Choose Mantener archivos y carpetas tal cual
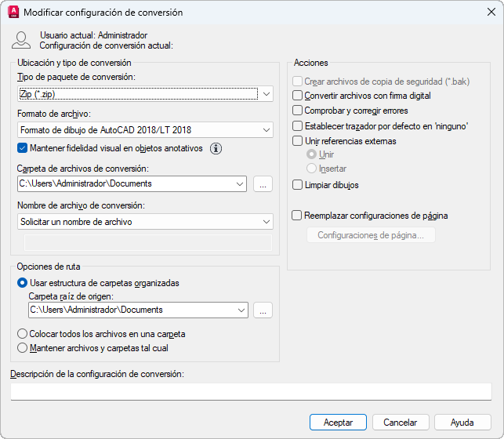The height and width of the screenshot is (439, 504). 22,348
